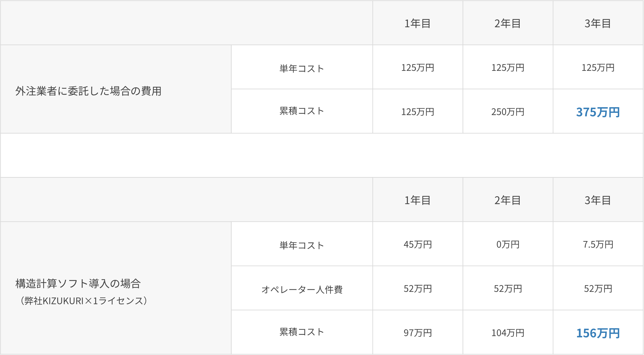644x355 pixels.
Task: Click 単年コスト label in the outsourcing table
Action: [302, 68]
